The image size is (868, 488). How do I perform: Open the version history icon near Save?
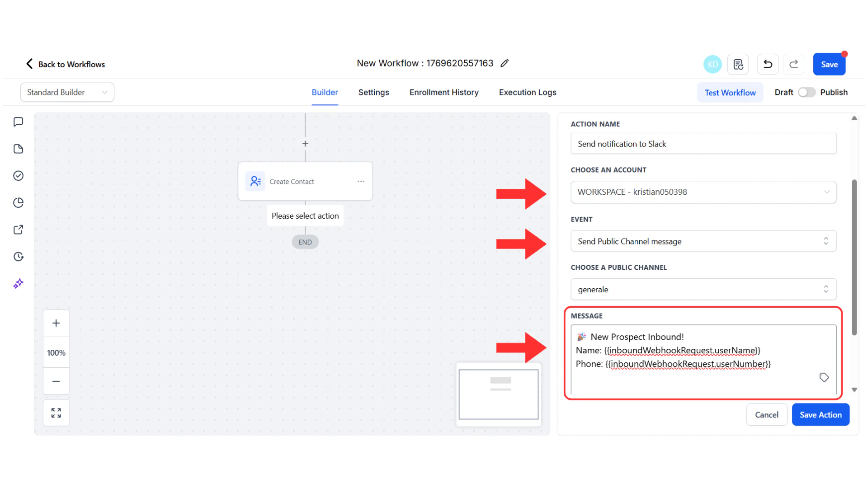tap(738, 64)
